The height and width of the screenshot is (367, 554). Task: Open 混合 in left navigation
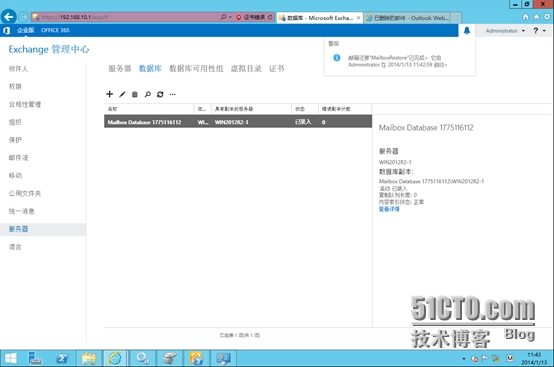(15, 247)
